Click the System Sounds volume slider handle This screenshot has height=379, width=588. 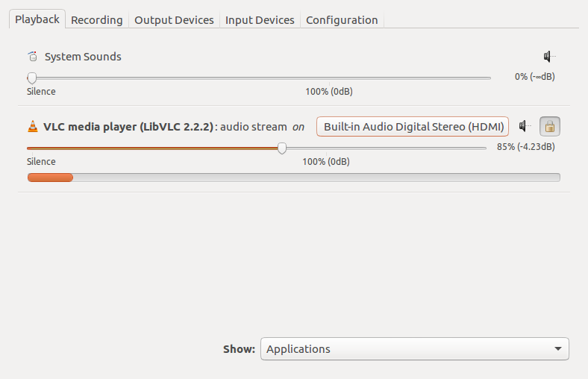pyautogui.click(x=32, y=78)
